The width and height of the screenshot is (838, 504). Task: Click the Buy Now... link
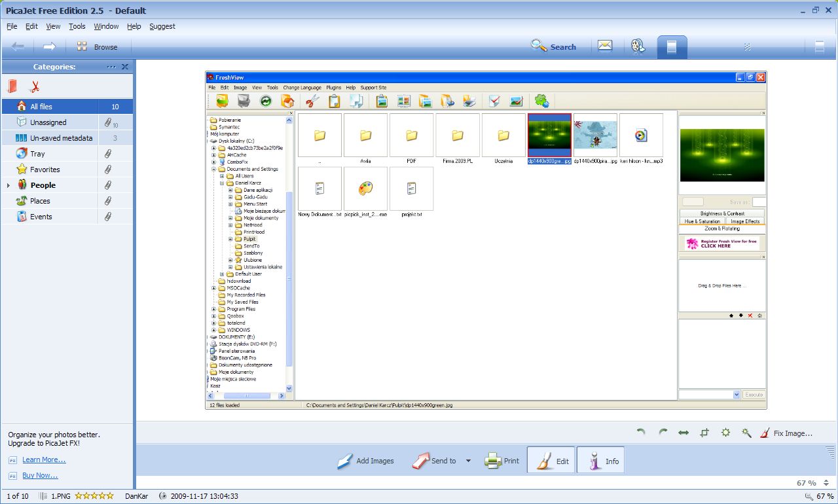coord(40,475)
